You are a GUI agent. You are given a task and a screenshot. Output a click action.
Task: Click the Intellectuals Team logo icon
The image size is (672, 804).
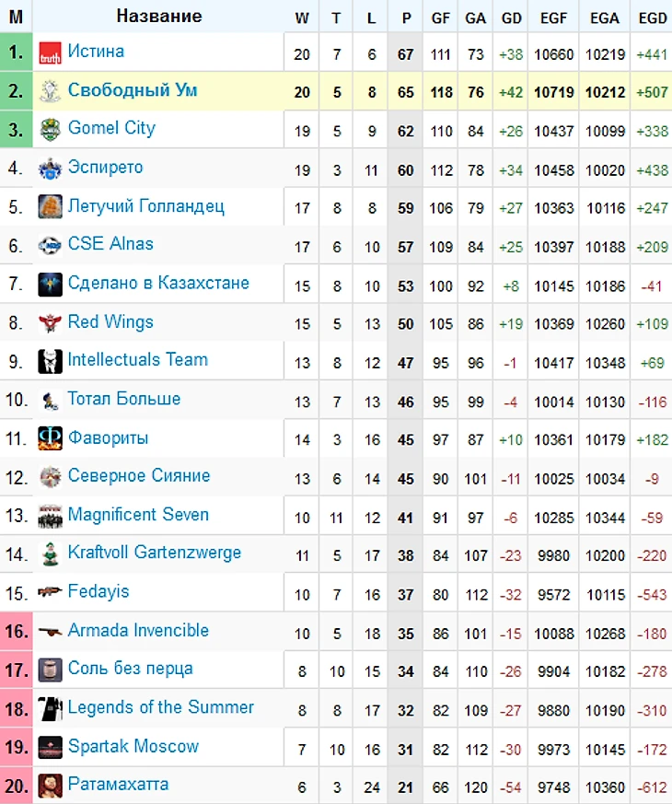point(51,361)
